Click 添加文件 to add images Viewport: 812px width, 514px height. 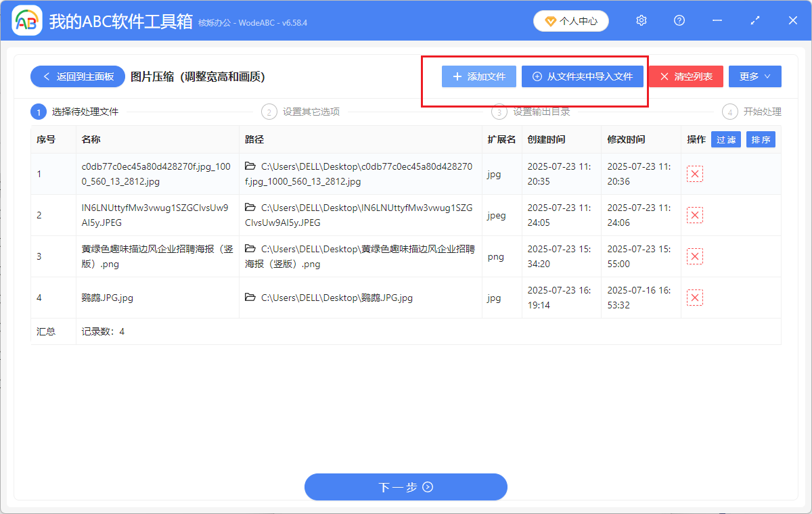pos(478,76)
